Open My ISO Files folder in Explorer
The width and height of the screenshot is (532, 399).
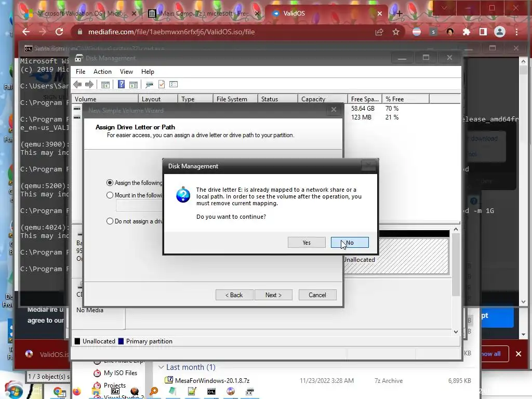[x=120, y=373]
